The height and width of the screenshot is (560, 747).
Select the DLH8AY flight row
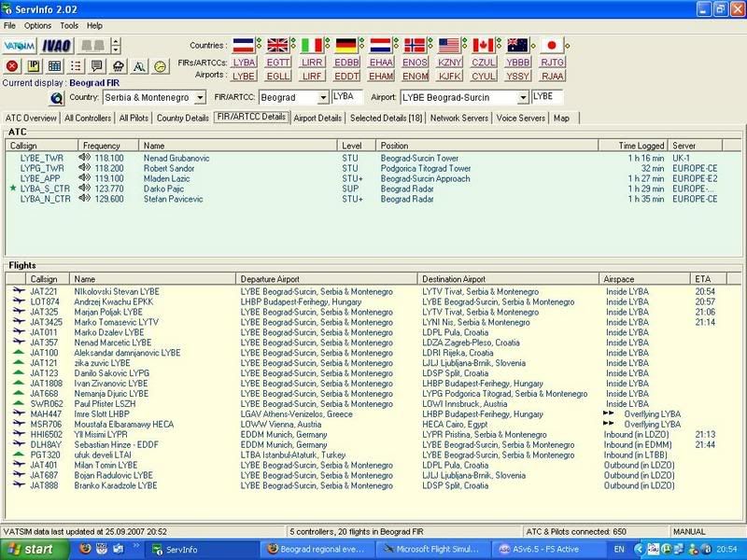374,445
